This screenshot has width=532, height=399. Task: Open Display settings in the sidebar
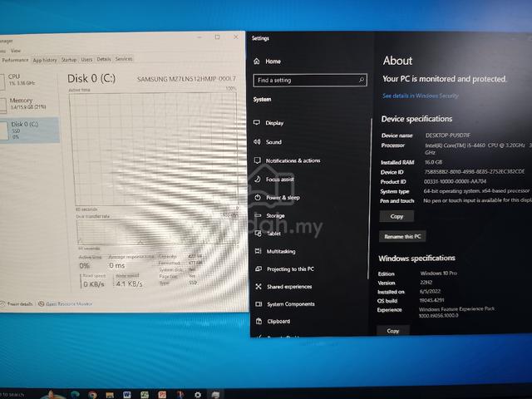click(x=268, y=123)
